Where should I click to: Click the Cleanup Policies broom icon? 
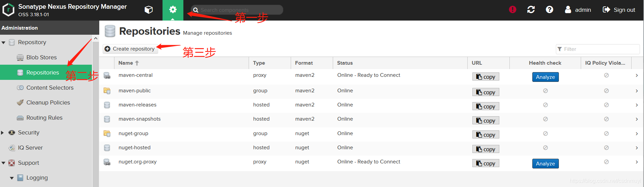(20, 102)
